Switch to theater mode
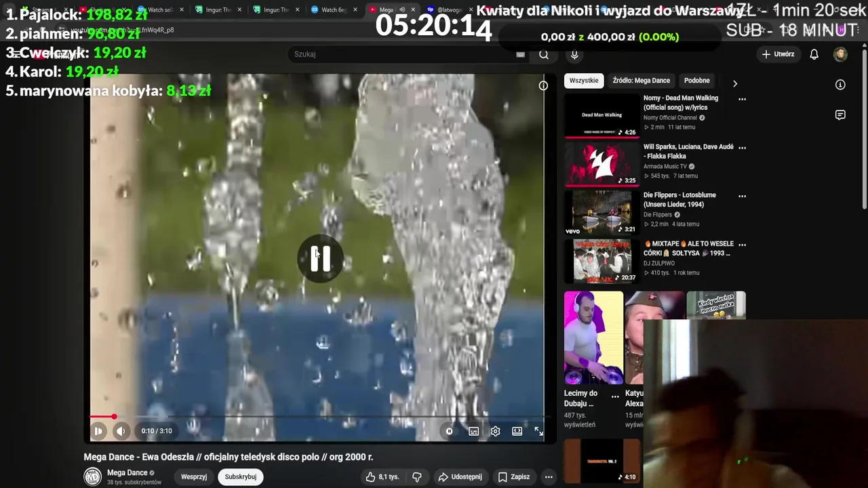 tap(517, 431)
